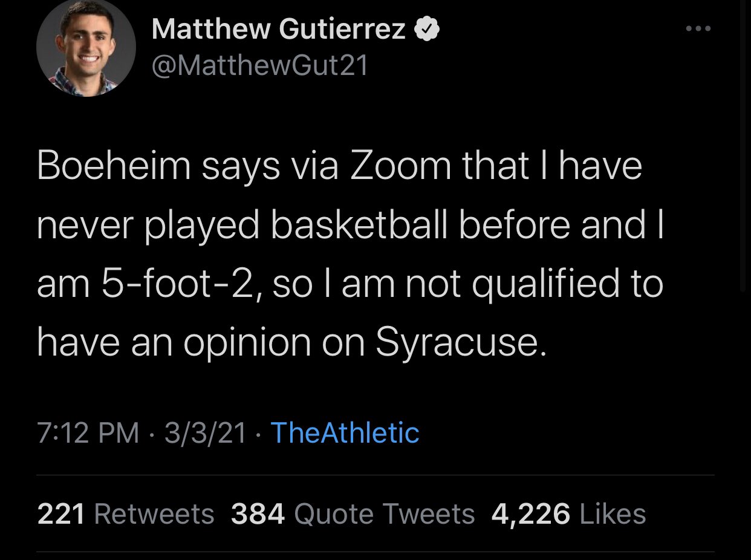Click the word "Syracuse" in the tweet
This screenshot has height=560, width=751.
point(457,342)
